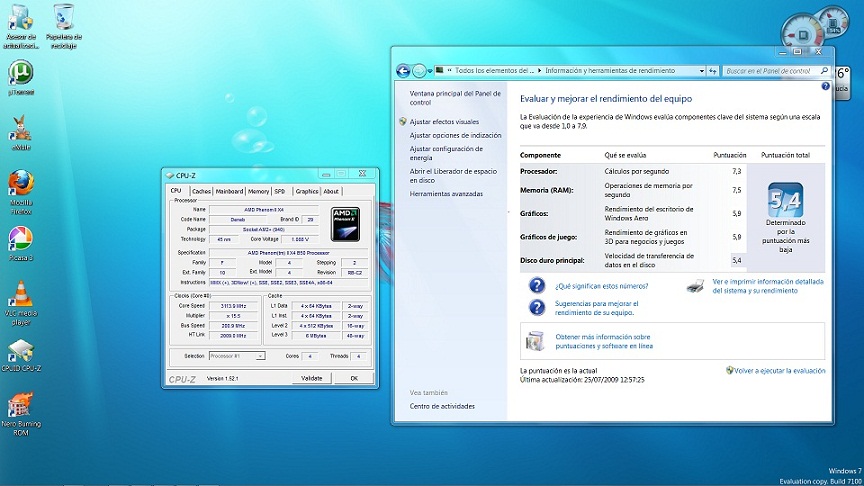Open the µTorrent desktop icon
Screen dimensions: 864x486
point(21,74)
